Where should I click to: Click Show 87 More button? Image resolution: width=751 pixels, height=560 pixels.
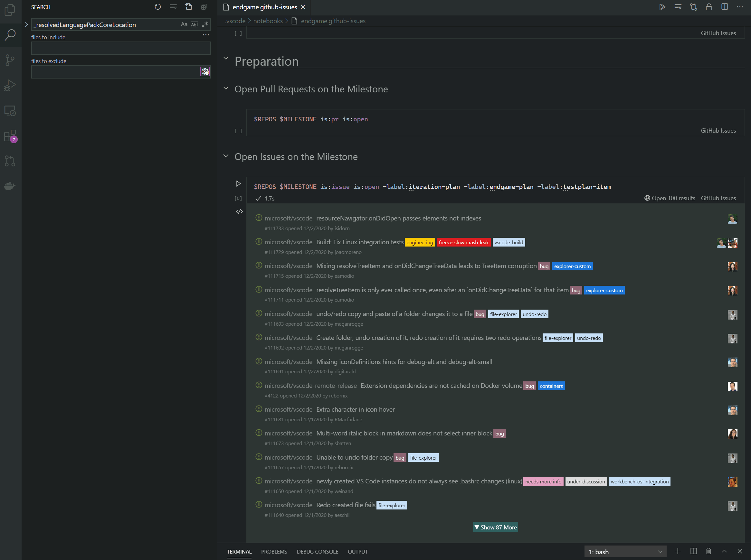[x=495, y=527]
